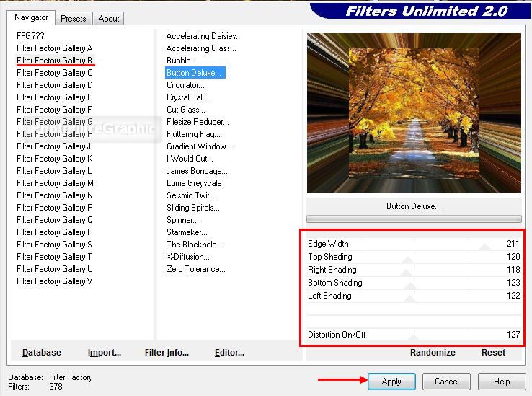Click the autumn preview image
Image resolution: width=532 pixels, height=396 pixels.
click(x=414, y=113)
